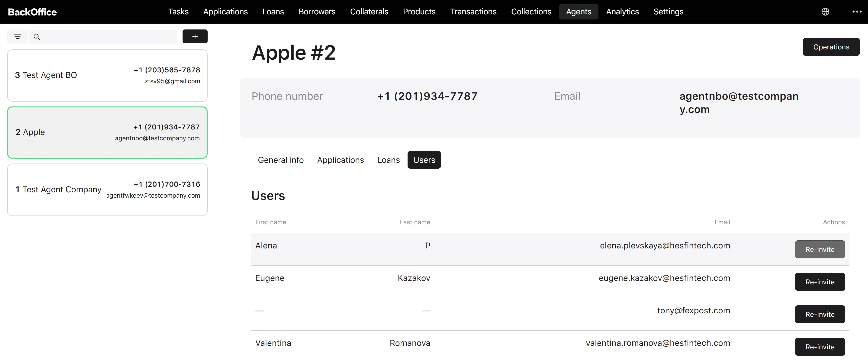Open the filter icon beside search

pos(18,36)
